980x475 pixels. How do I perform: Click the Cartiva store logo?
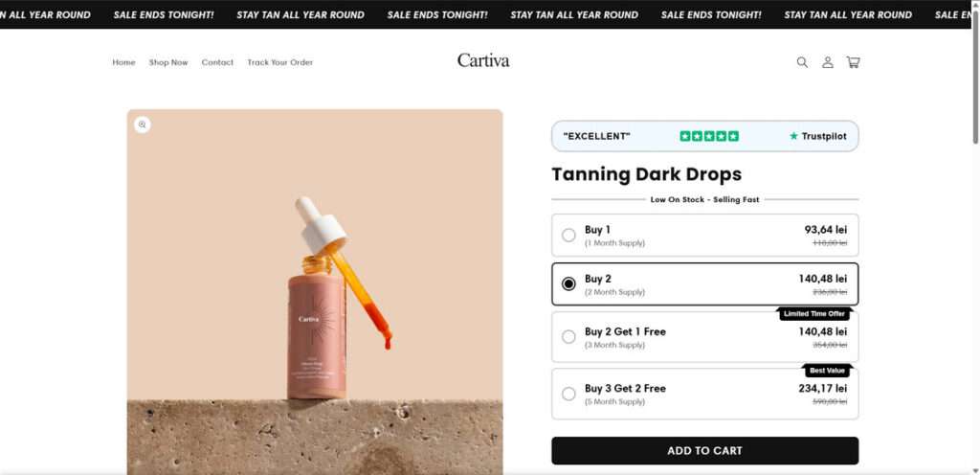click(x=483, y=60)
